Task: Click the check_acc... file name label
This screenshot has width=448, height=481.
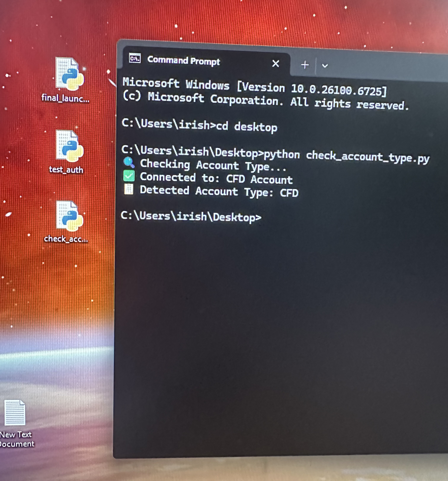Action: (66, 239)
